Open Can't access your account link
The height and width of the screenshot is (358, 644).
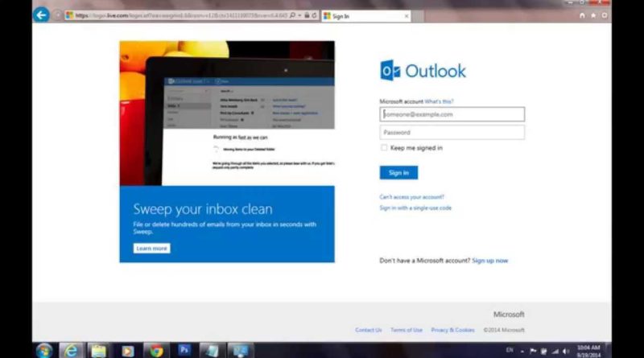tap(411, 197)
